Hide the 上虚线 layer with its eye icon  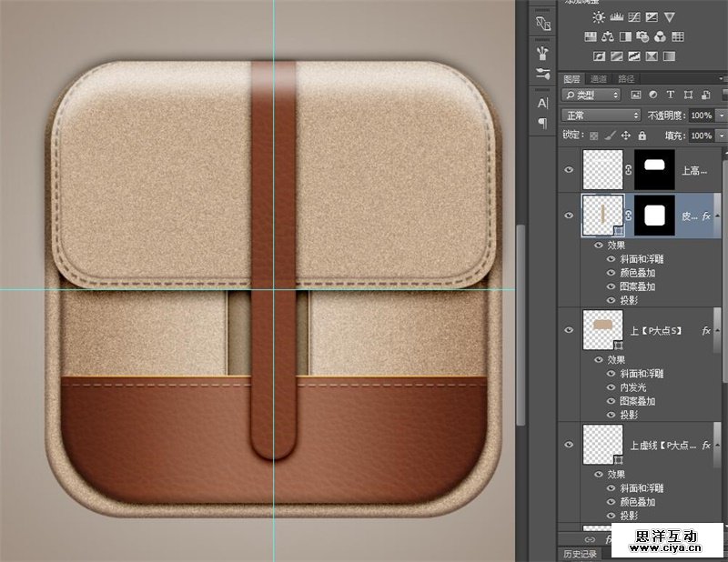pos(569,445)
